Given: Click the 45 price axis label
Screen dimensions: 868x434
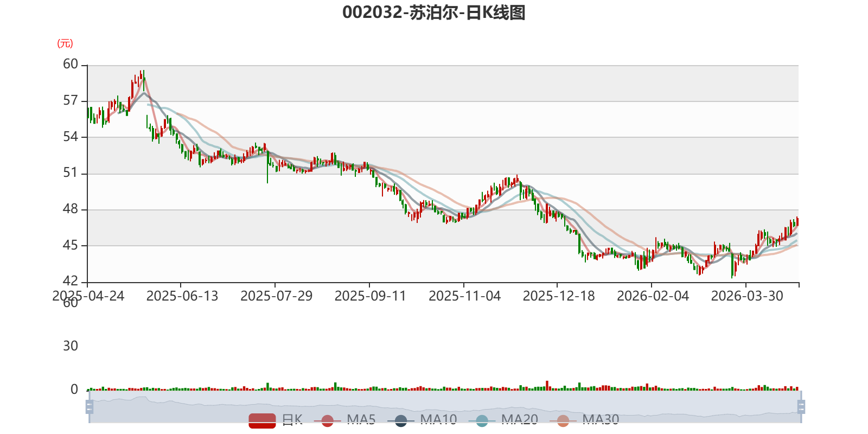Looking at the screenshot, I should (x=71, y=245).
